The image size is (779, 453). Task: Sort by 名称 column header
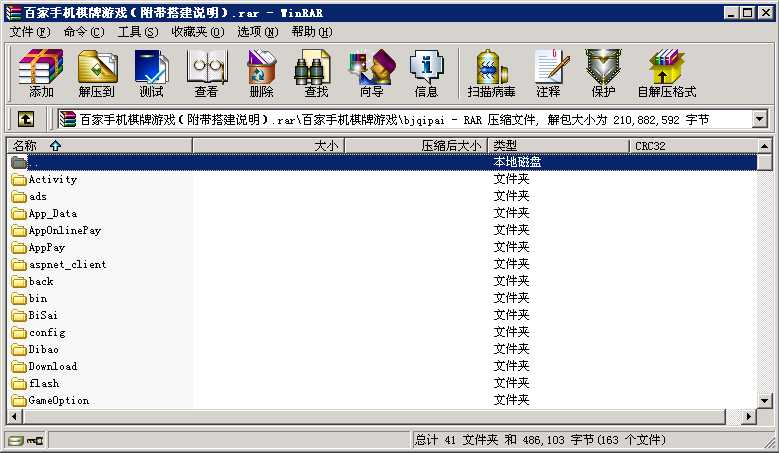[99, 146]
